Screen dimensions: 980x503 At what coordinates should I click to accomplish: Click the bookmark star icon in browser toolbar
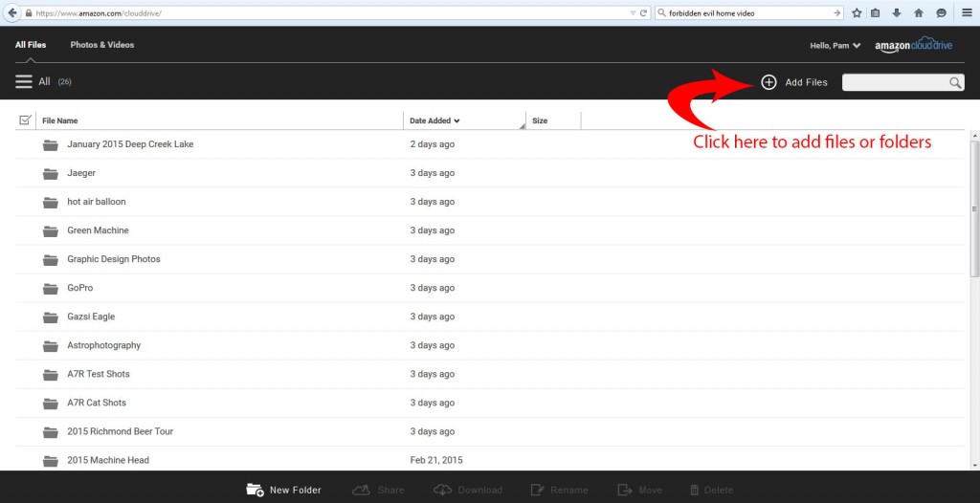tap(857, 13)
